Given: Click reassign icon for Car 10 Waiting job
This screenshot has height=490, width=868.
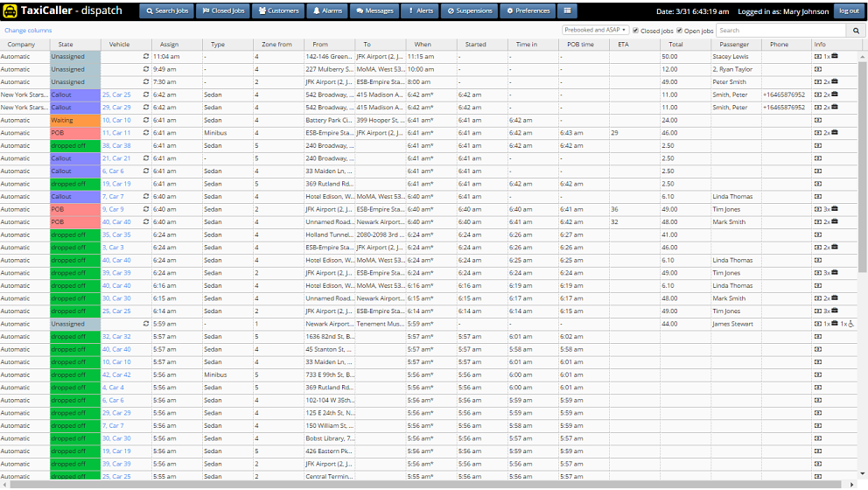Looking at the screenshot, I should (x=146, y=120).
